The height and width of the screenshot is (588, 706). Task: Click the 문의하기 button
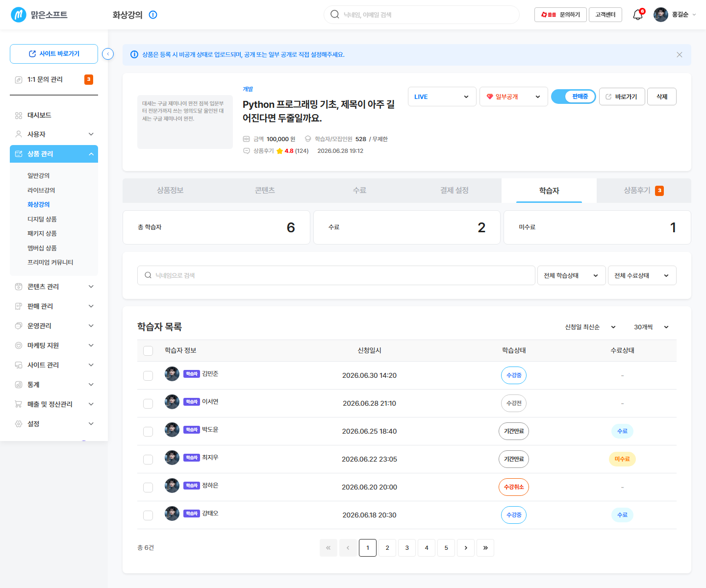(x=560, y=15)
